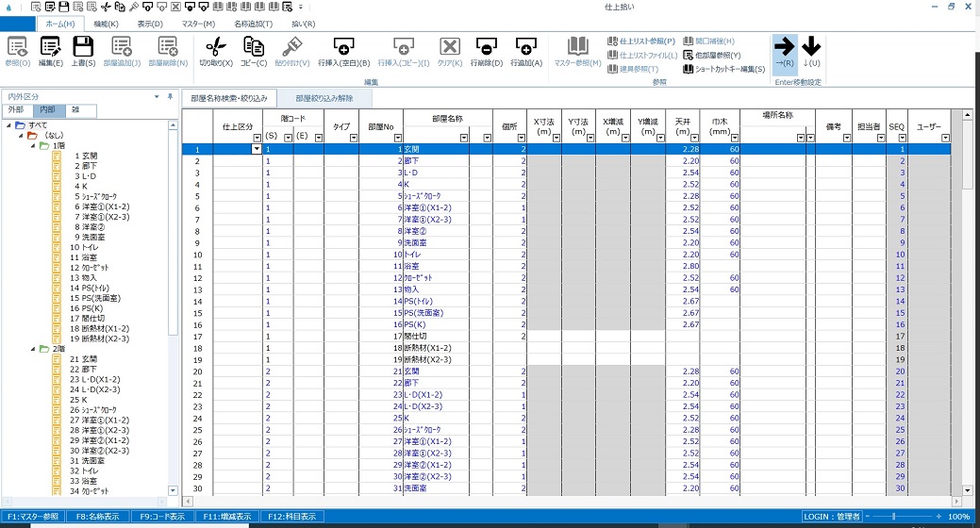Click F9:コード表示 status button
The width and height of the screenshot is (980, 528).
point(162,517)
